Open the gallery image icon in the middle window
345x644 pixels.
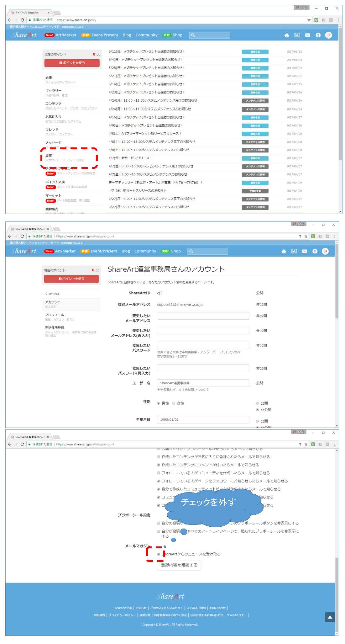click(294, 251)
